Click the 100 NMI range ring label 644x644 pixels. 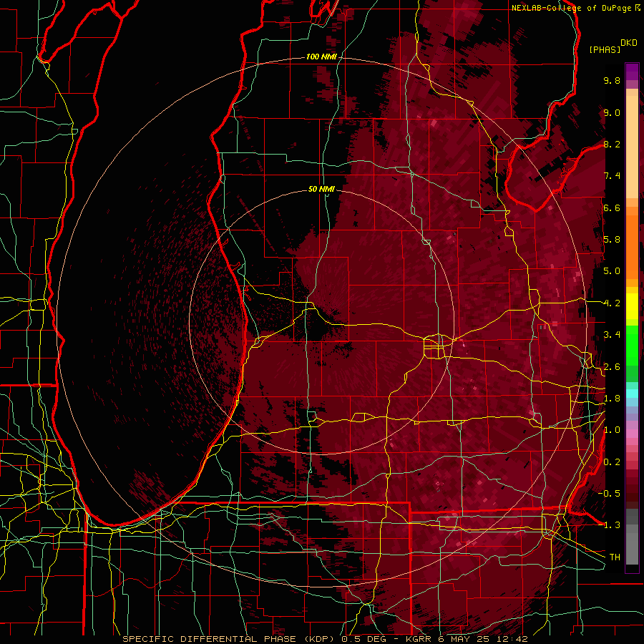[321, 57]
